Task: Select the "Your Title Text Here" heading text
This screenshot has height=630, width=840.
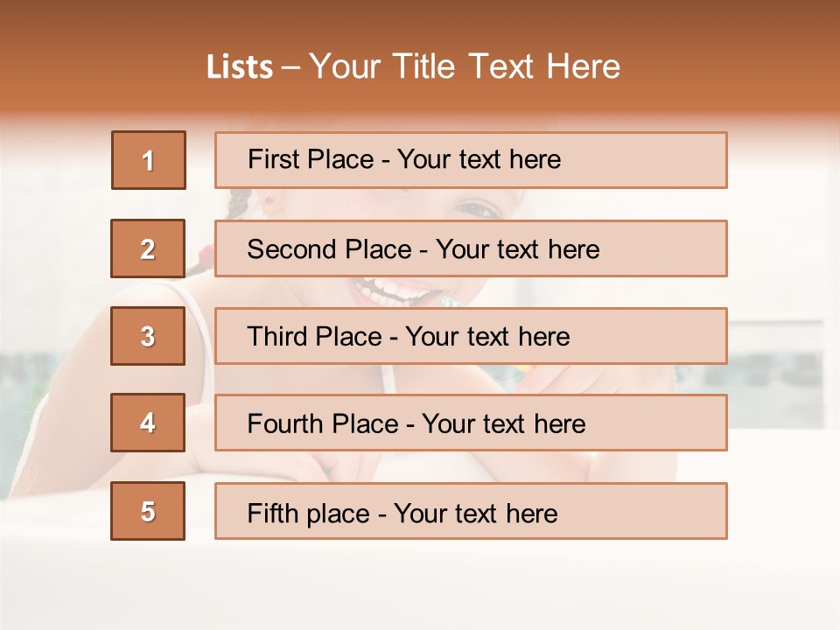Action: tap(465, 66)
